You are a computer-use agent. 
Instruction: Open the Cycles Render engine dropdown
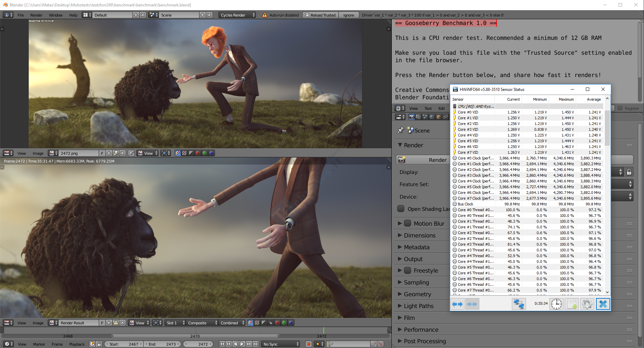(x=237, y=15)
